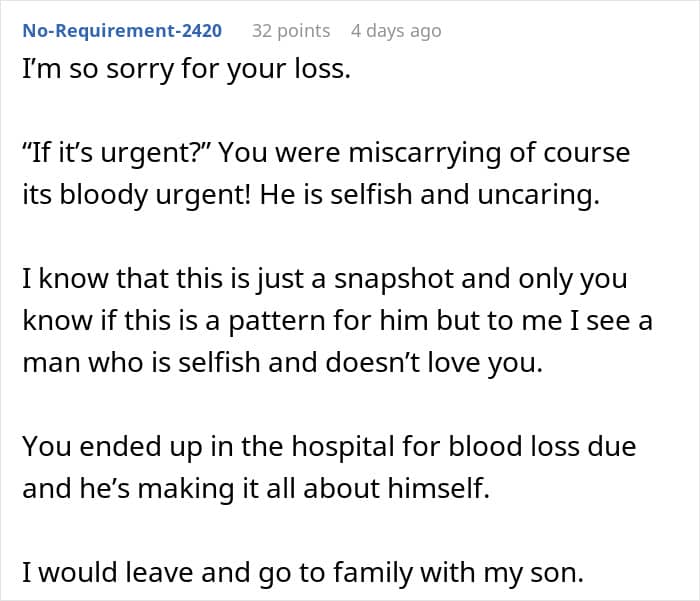This screenshot has width=700, height=601.
Task: Click the line starting "You ended up in the hospital"
Action: (x=329, y=447)
